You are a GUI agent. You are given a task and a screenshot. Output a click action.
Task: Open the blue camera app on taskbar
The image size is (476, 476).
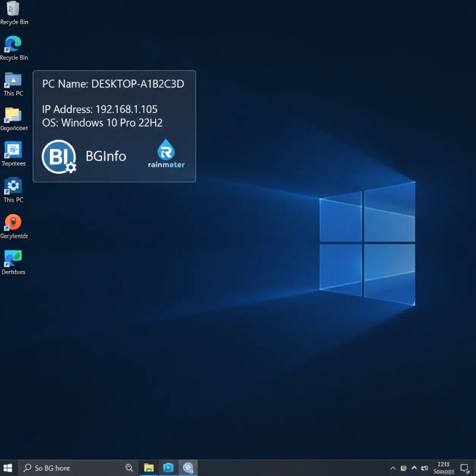coord(168,468)
